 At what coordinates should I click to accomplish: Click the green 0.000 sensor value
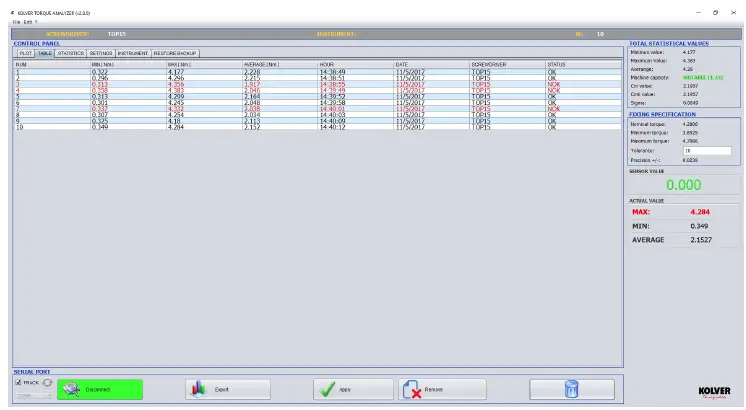[683, 185]
